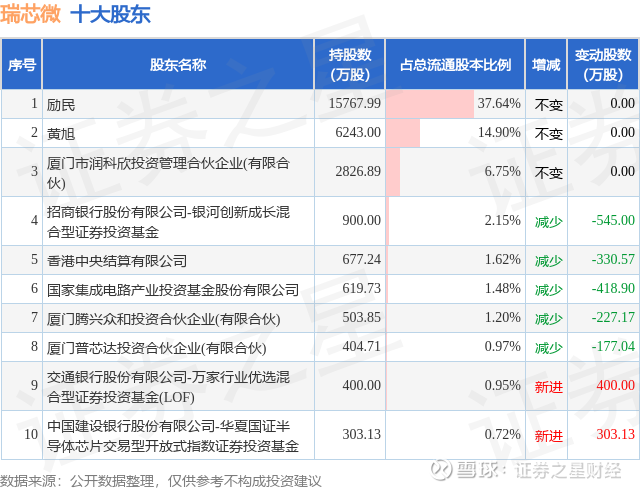Click 国家集成电路产业投资基金 shareholder name
This screenshot has height=490, width=640.
pyautogui.click(x=173, y=290)
